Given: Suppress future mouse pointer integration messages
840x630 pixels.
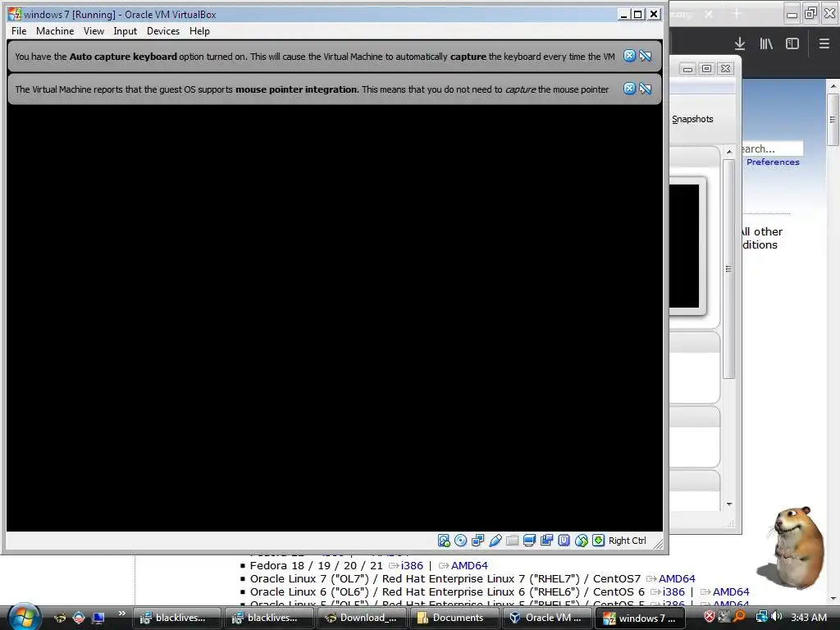Looking at the screenshot, I should (x=646, y=89).
